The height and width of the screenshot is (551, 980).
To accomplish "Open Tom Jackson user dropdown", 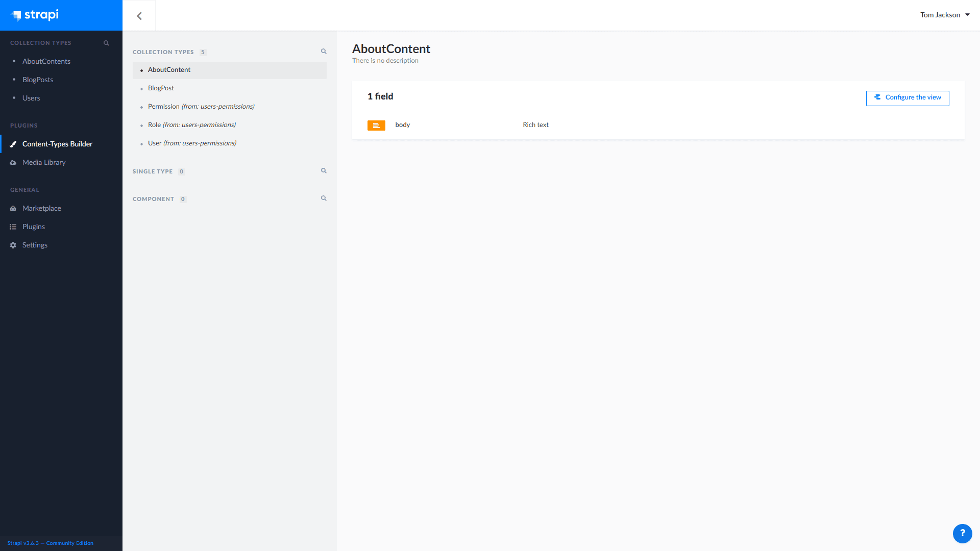I will [x=945, y=15].
